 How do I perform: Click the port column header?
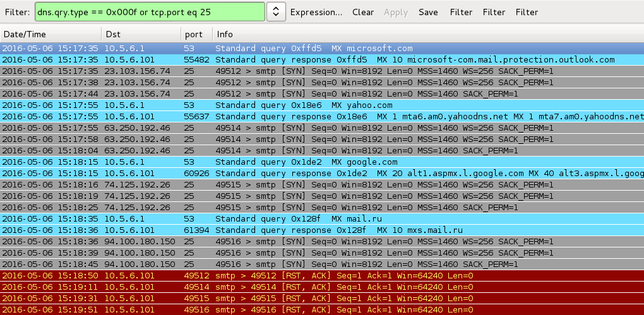(196, 34)
